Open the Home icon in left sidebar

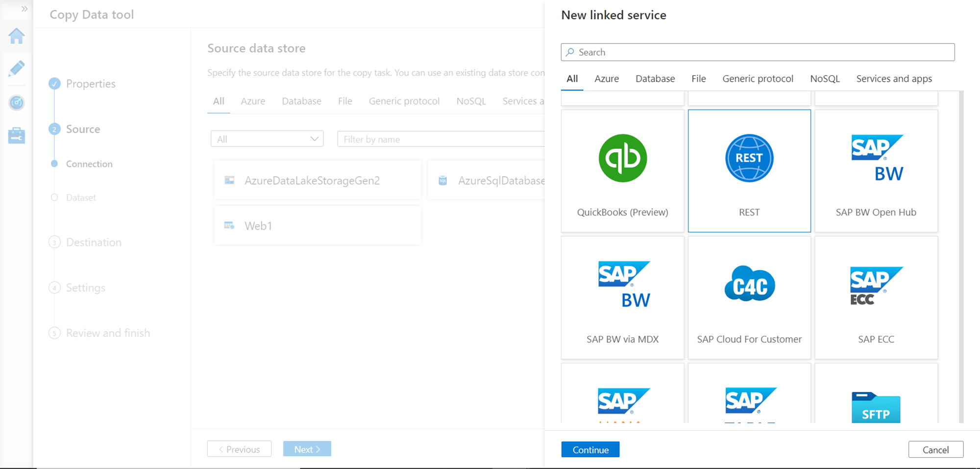(17, 36)
